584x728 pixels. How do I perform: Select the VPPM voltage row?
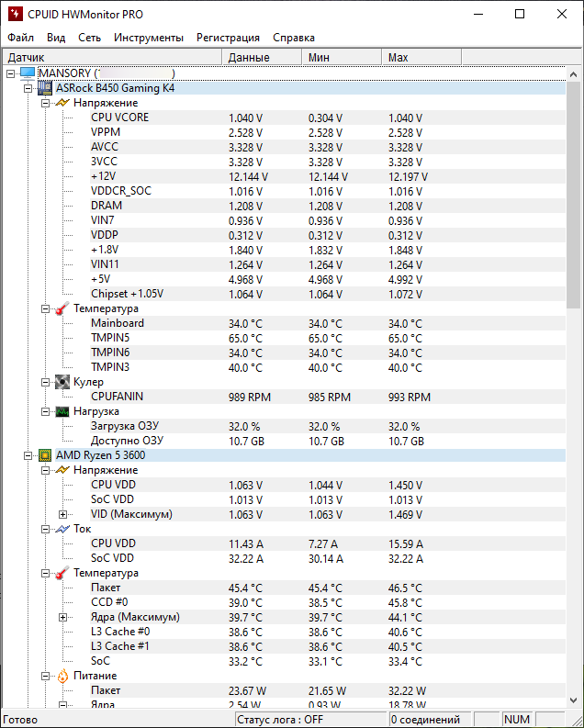click(x=328, y=132)
